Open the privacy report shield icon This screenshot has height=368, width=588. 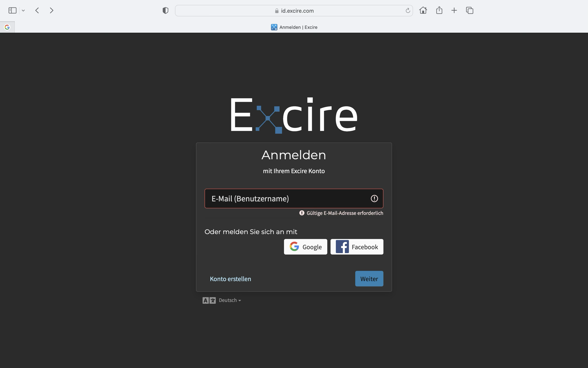coord(165,10)
